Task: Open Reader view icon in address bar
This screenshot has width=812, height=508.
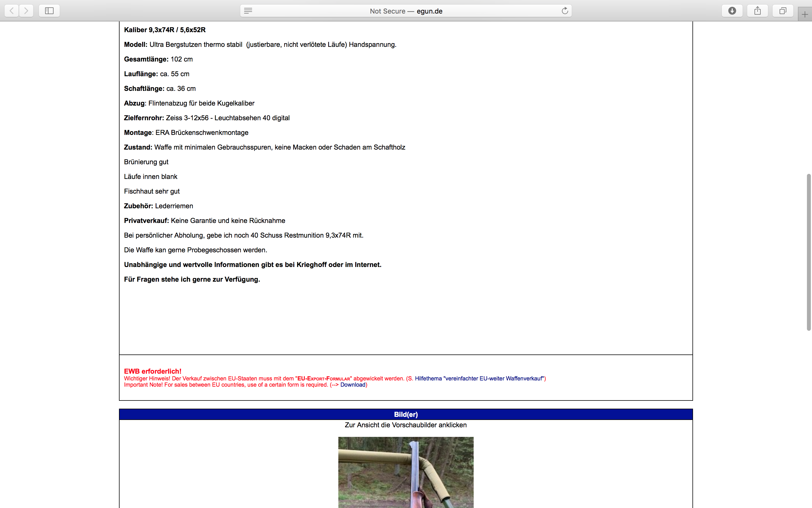Action: click(248, 11)
